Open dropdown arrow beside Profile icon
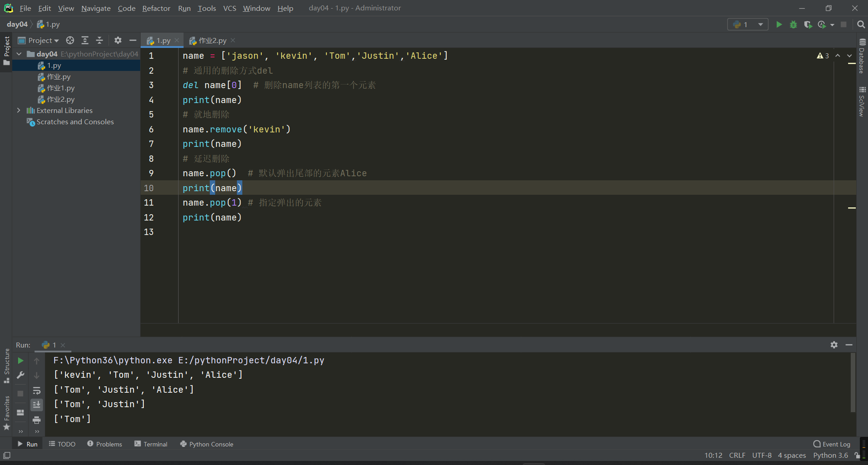This screenshot has height=465, width=868. tap(832, 25)
